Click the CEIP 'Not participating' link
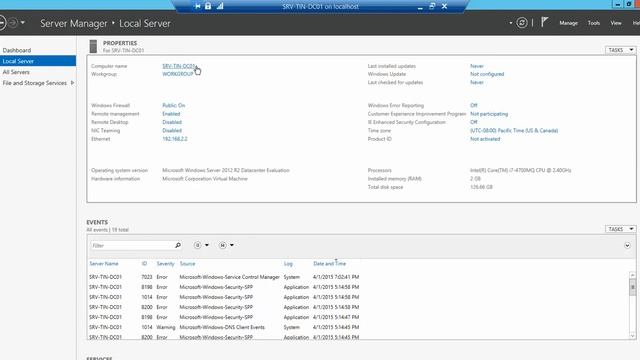640x360 pixels. [x=489, y=114]
